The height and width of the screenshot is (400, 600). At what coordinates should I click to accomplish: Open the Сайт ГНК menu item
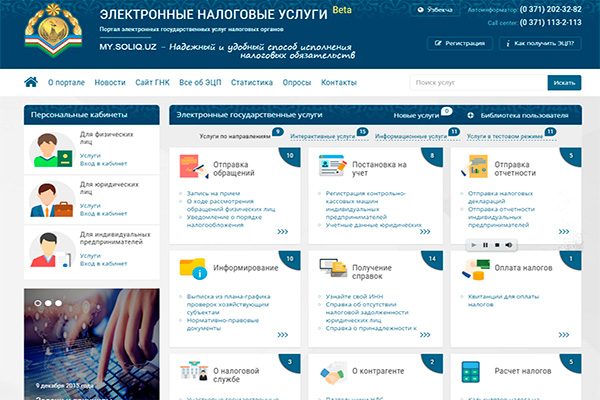pos(152,82)
